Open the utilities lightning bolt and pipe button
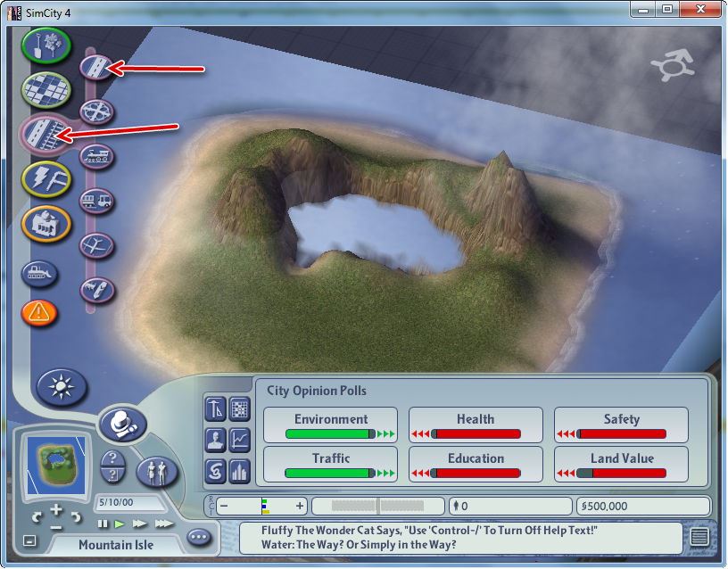This screenshot has width=728, height=569. point(46,179)
